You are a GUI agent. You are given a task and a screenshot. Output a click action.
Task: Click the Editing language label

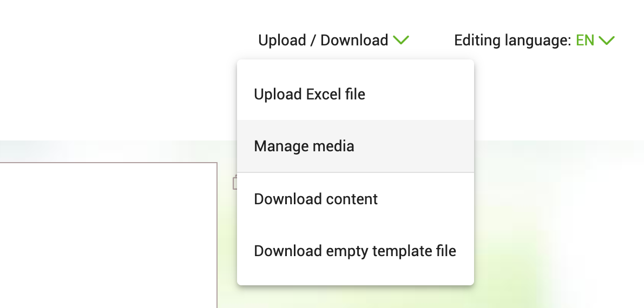tap(512, 40)
